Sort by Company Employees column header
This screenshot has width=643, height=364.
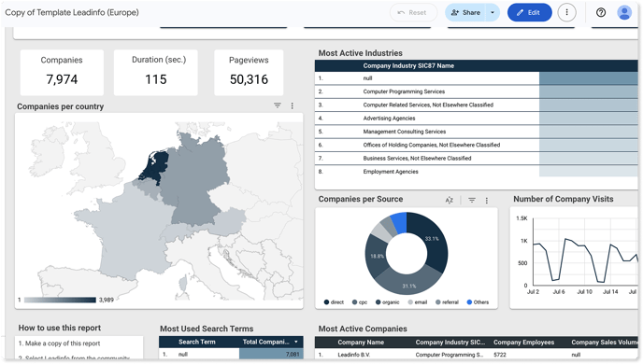coord(523,343)
